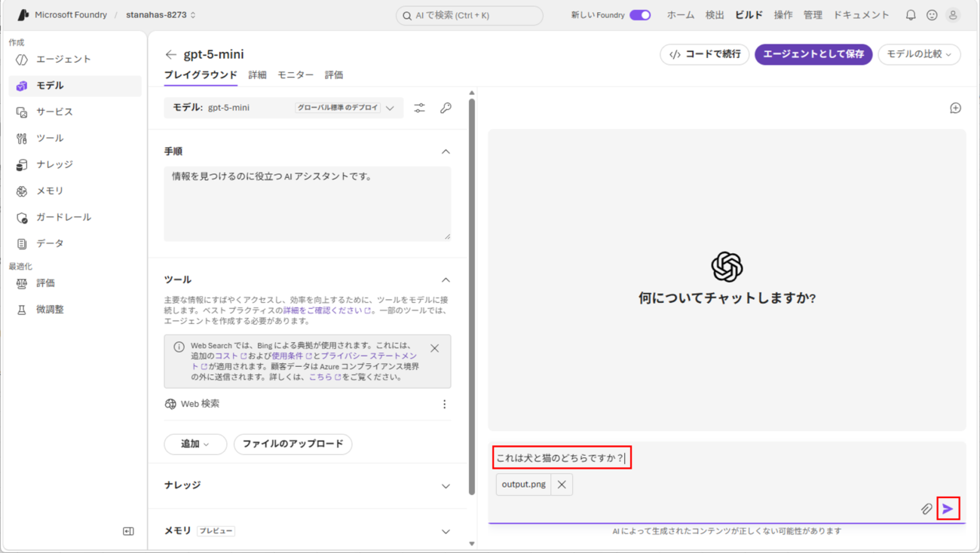Collapse the ツール section chevron
Viewport: 980px width, 553px height.
(446, 280)
